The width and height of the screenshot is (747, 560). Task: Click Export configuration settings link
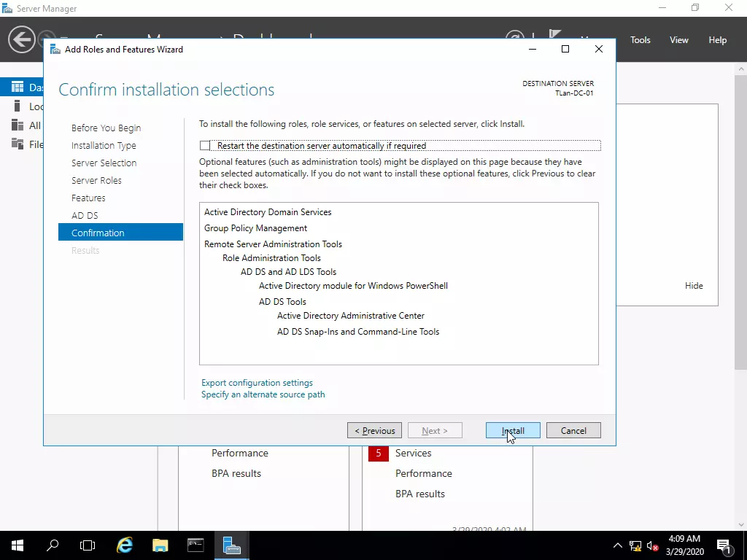(x=257, y=383)
